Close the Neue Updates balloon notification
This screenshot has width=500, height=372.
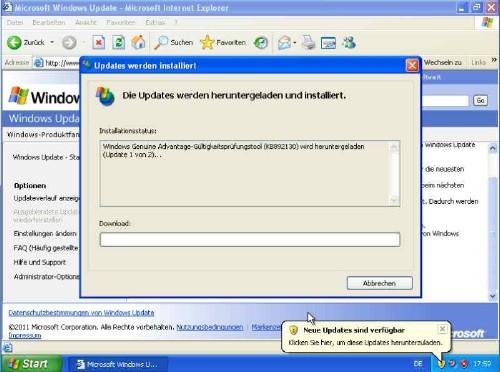(x=442, y=329)
